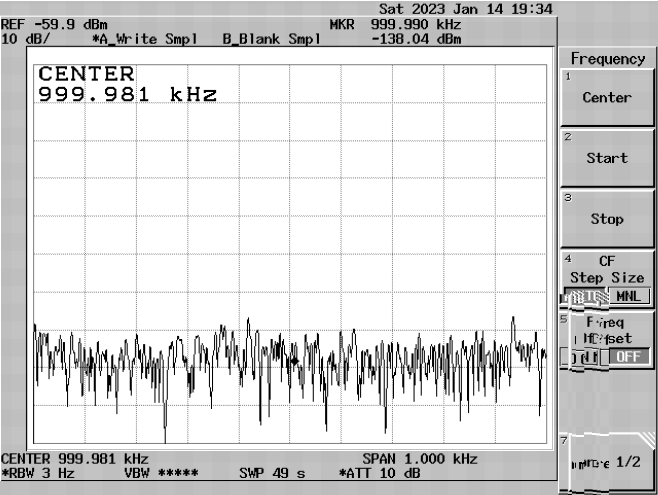Click the VBW ***** readout

[161, 473]
